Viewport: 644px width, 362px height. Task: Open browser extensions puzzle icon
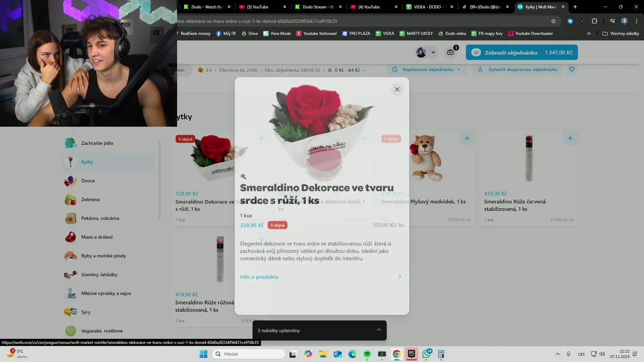[x=594, y=21]
